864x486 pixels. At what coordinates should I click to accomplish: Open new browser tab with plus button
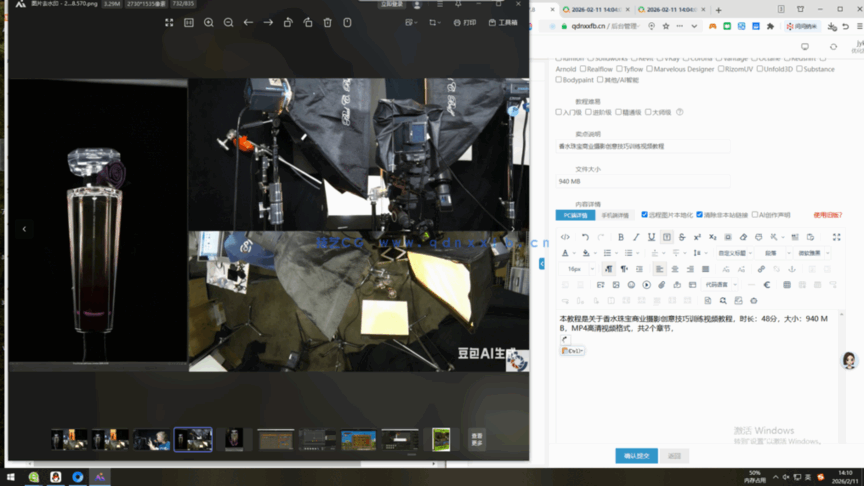coord(718,10)
